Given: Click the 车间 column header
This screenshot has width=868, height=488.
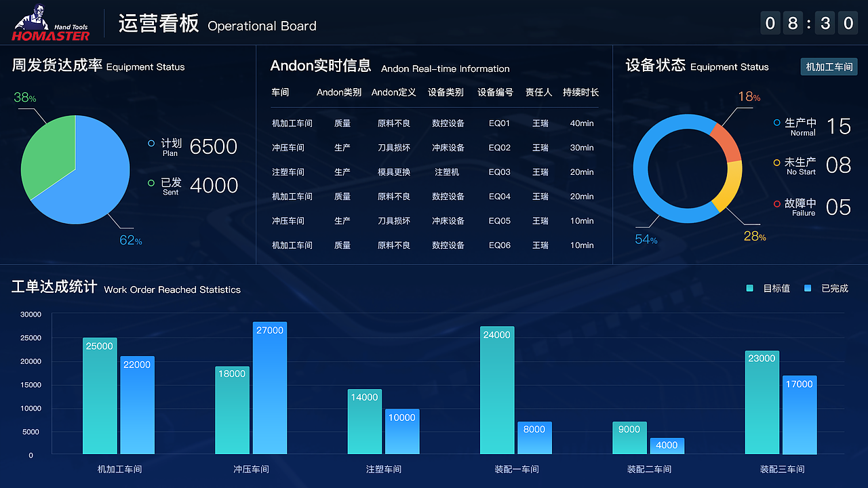Looking at the screenshot, I should [x=280, y=92].
